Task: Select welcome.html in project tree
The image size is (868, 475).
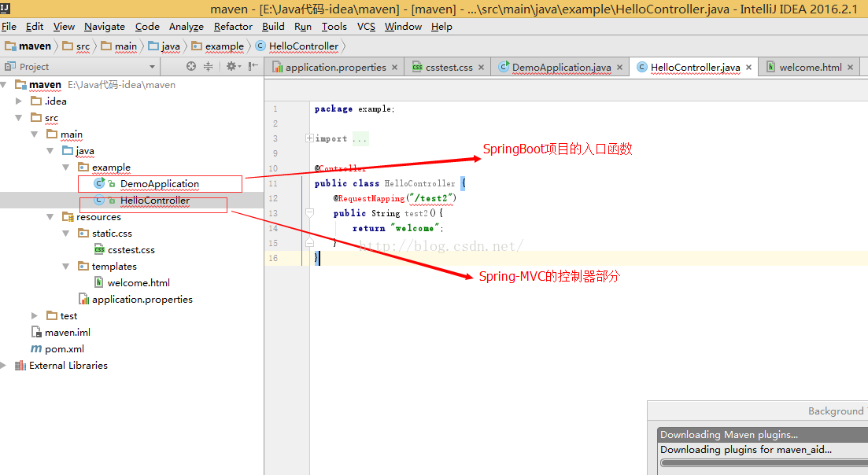Action: 139,282
